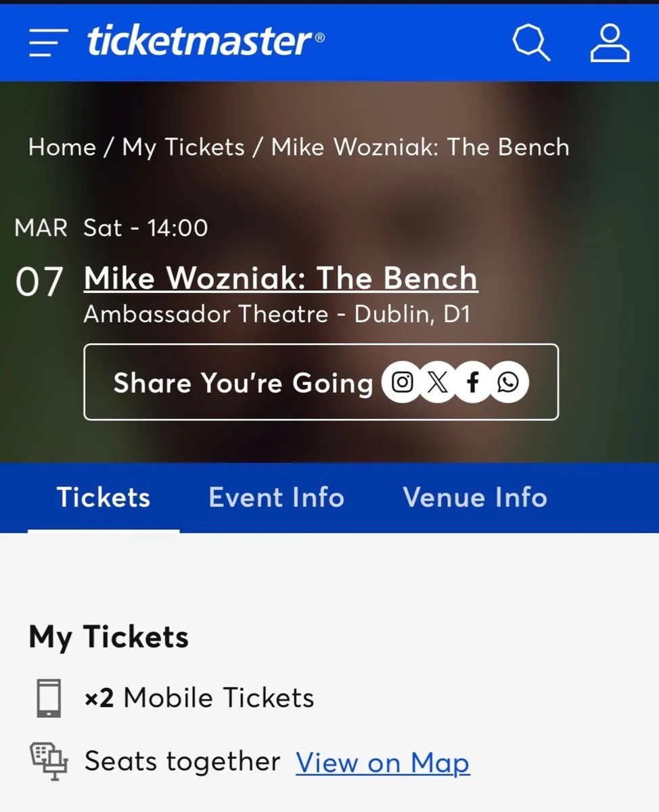This screenshot has height=812, width=659.
Task: Open the account profile icon
Action: coord(610,42)
